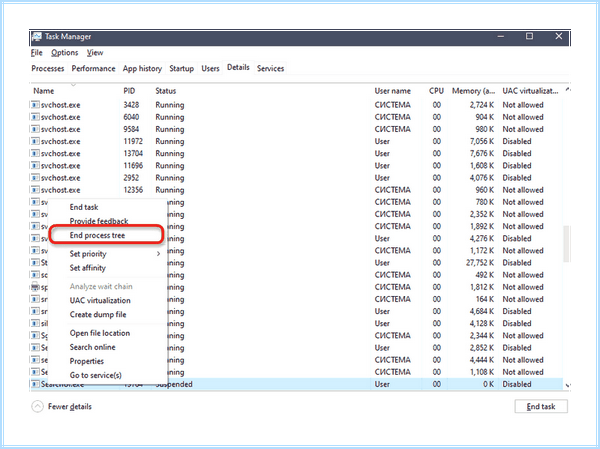Sort by the PID column header
Screen dimensions: 600x449
[x=129, y=91]
